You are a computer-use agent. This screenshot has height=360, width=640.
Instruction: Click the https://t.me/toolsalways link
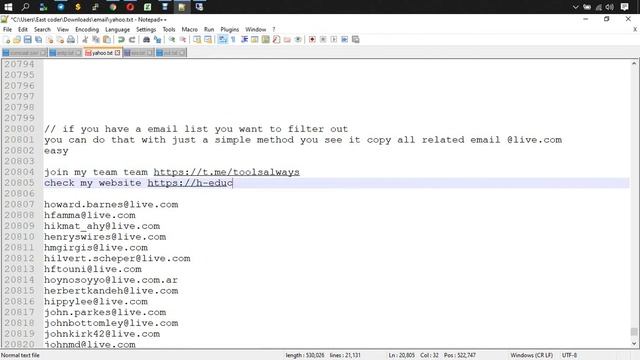[x=227, y=172]
